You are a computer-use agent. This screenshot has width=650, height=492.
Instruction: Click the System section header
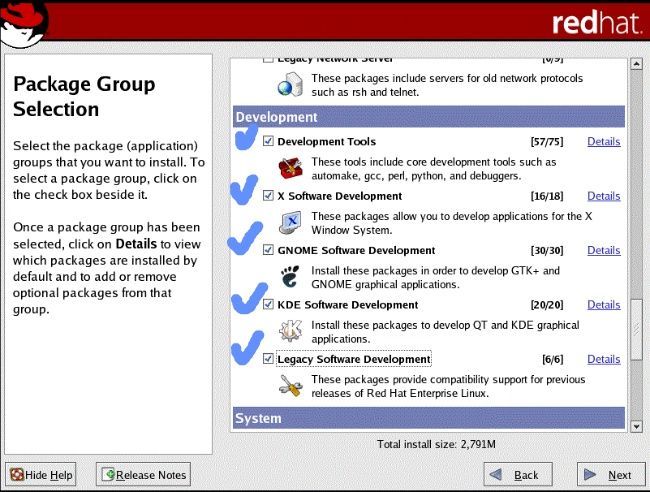429,418
